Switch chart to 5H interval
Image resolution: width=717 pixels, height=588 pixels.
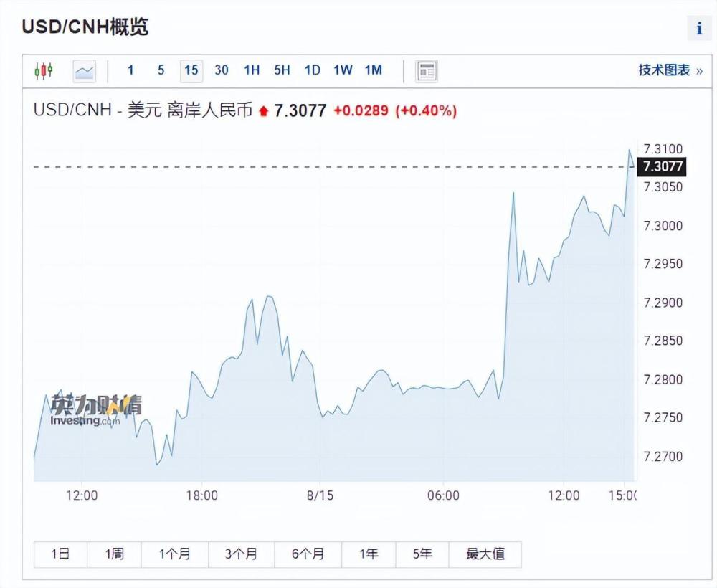282,70
